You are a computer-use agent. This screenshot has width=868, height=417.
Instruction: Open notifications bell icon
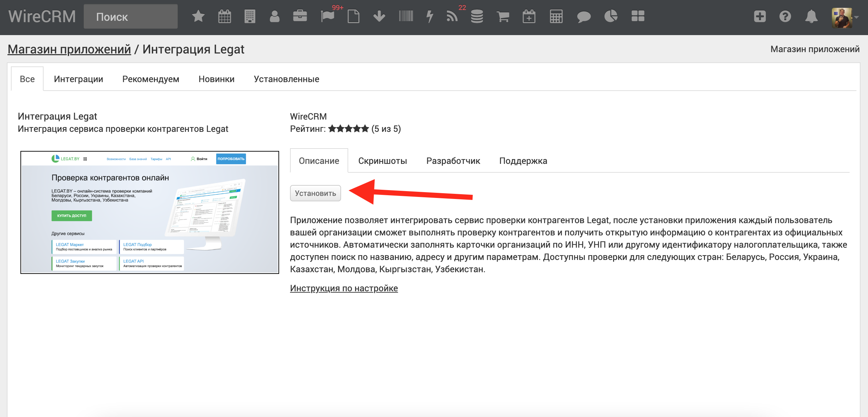(x=811, y=16)
